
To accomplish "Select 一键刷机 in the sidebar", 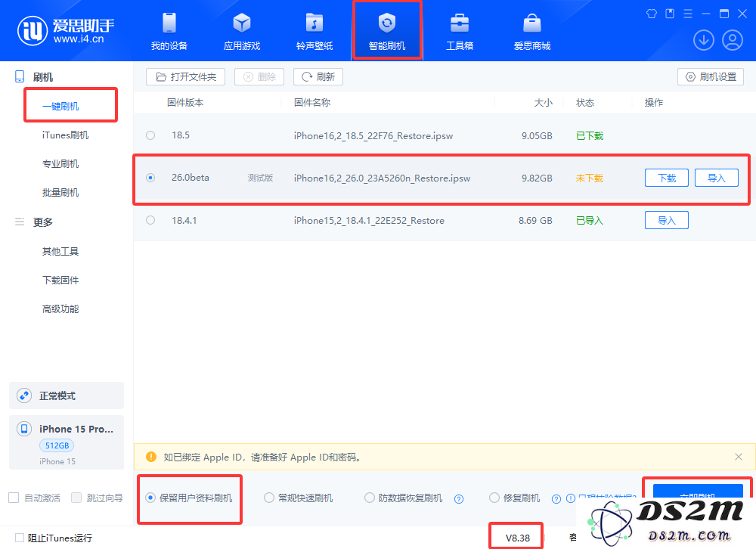I will point(60,106).
